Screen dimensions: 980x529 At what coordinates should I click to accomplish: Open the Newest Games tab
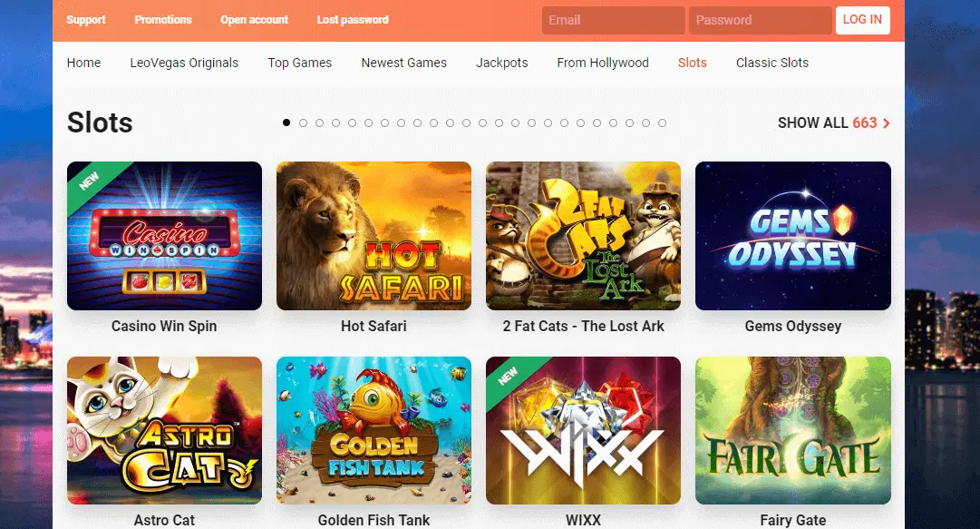(403, 63)
